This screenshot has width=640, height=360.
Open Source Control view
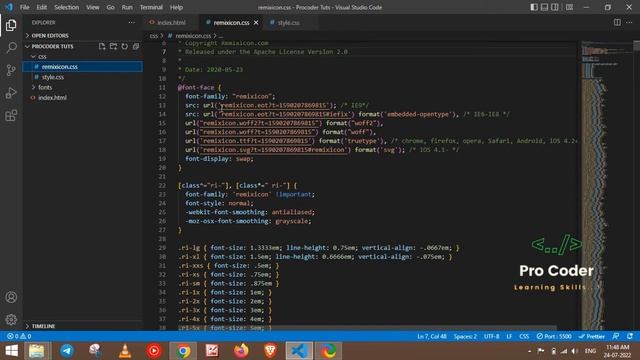[x=11, y=70]
